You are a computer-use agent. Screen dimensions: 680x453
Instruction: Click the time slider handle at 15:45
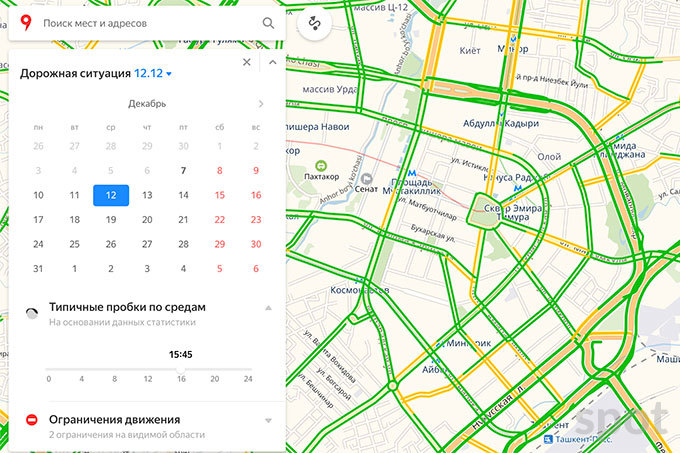181,370
